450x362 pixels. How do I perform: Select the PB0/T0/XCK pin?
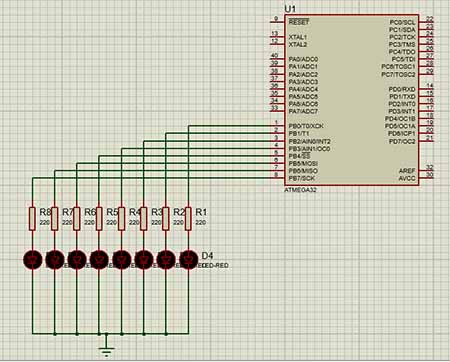coord(306,126)
